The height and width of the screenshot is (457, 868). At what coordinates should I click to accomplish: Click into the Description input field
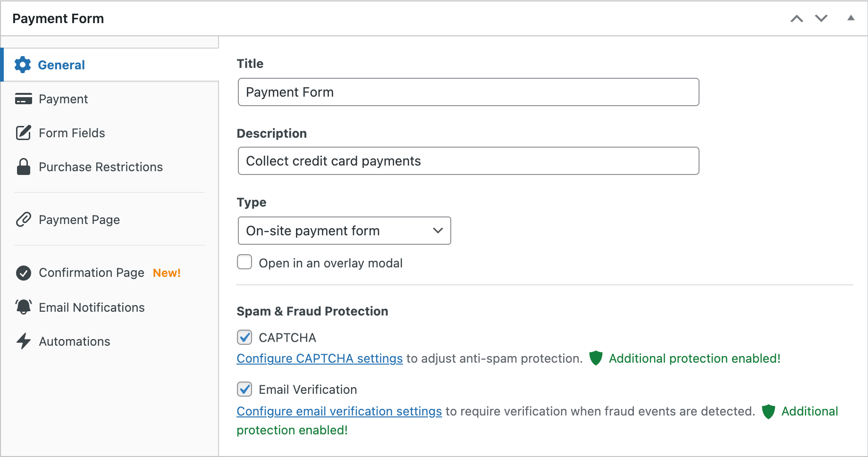[x=469, y=161]
